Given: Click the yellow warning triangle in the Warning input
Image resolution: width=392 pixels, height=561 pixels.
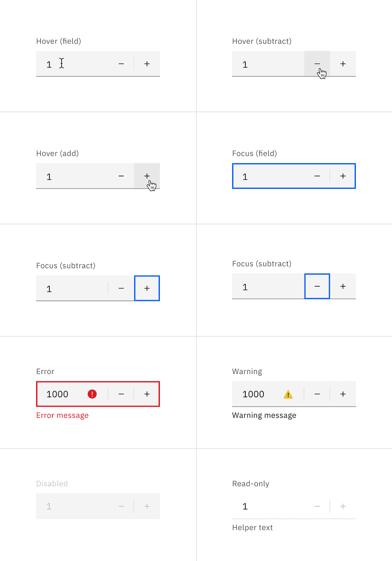Looking at the screenshot, I should click(x=288, y=394).
